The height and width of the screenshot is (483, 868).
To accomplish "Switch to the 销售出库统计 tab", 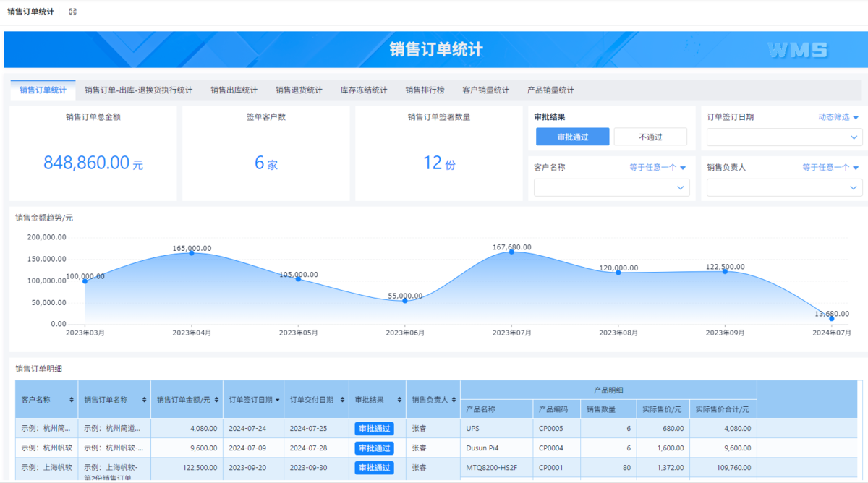I will point(234,90).
